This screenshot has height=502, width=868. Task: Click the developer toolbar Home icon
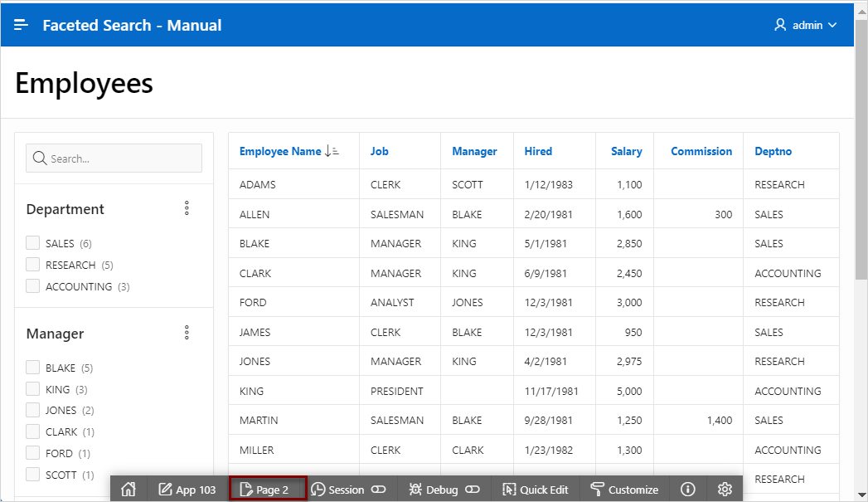pyautogui.click(x=129, y=490)
